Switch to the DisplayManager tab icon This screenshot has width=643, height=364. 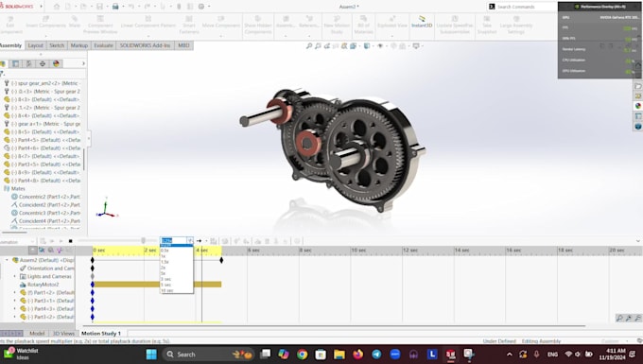coord(56,63)
